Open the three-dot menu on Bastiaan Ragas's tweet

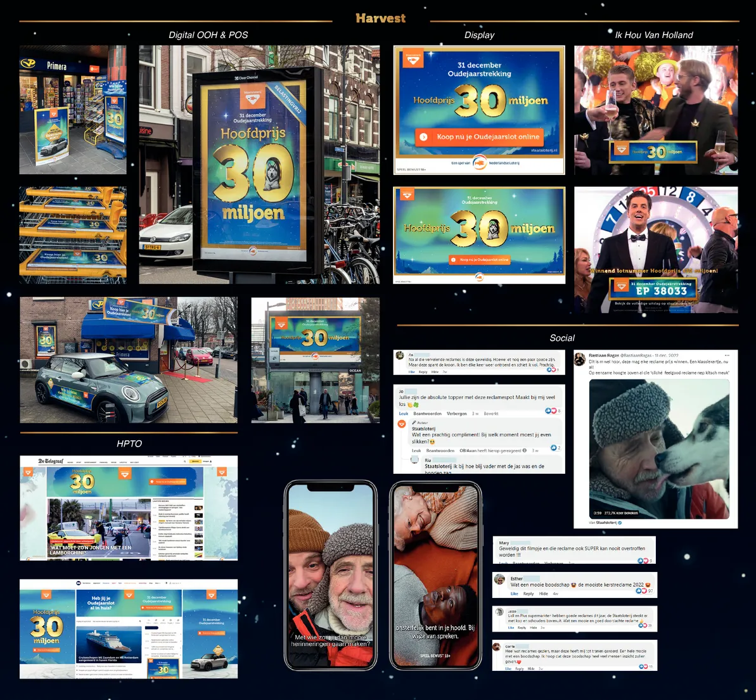point(727,355)
